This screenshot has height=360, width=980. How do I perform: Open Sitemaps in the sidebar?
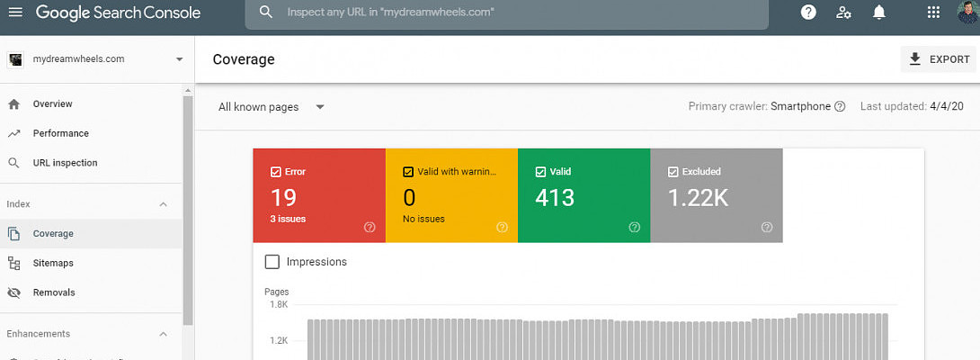pos(53,263)
